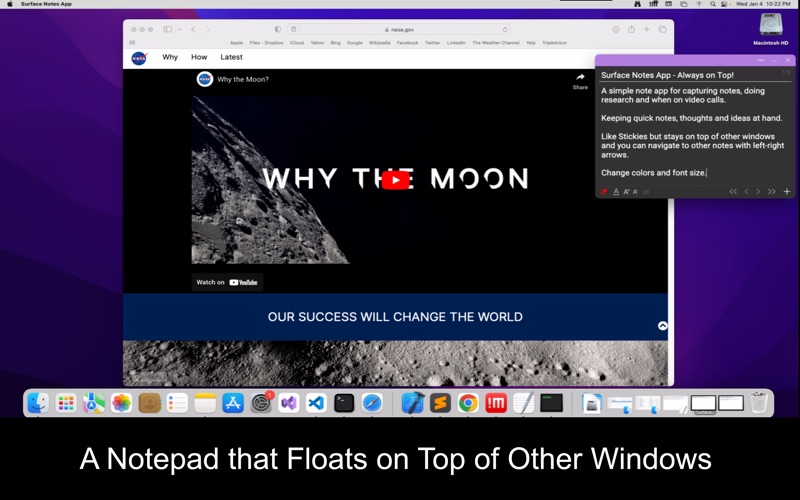This screenshot has height=500, width=800.
Task: Go forward in Safari
Action: (x=207, y=30)
